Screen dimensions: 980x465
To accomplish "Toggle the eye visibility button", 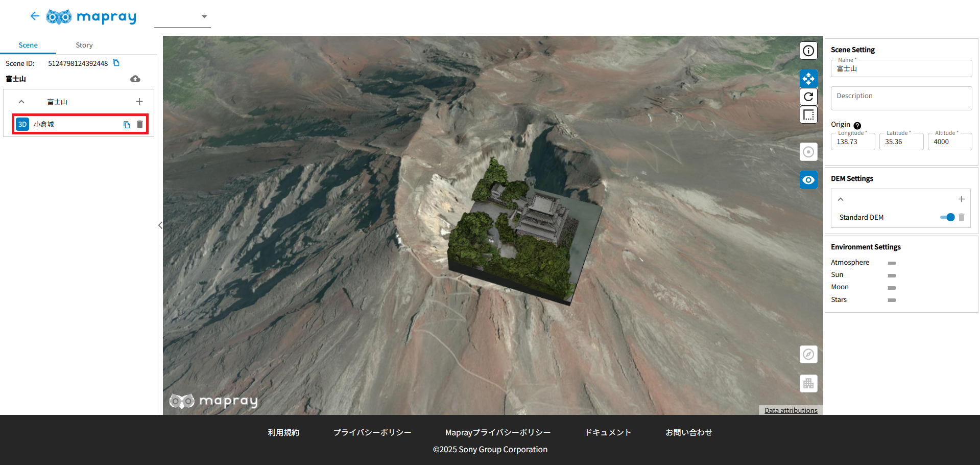I will point(808,180).
